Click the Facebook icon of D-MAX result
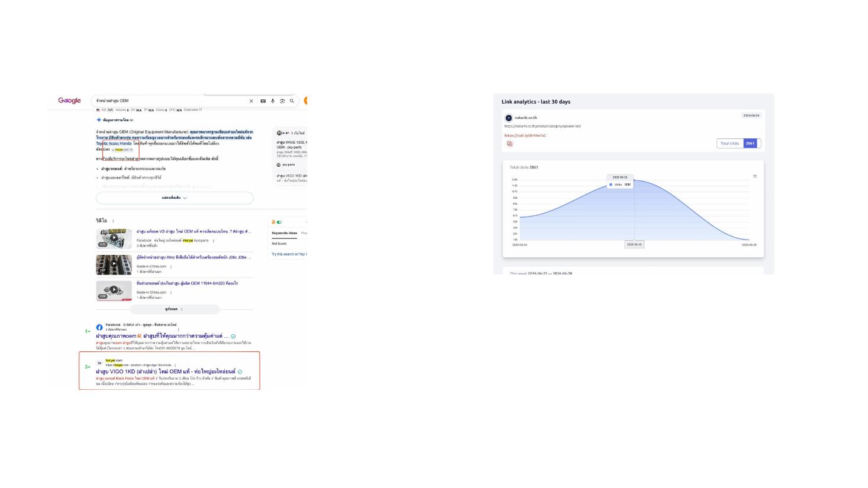Screen dimensions: 868x488 point(99,327)
